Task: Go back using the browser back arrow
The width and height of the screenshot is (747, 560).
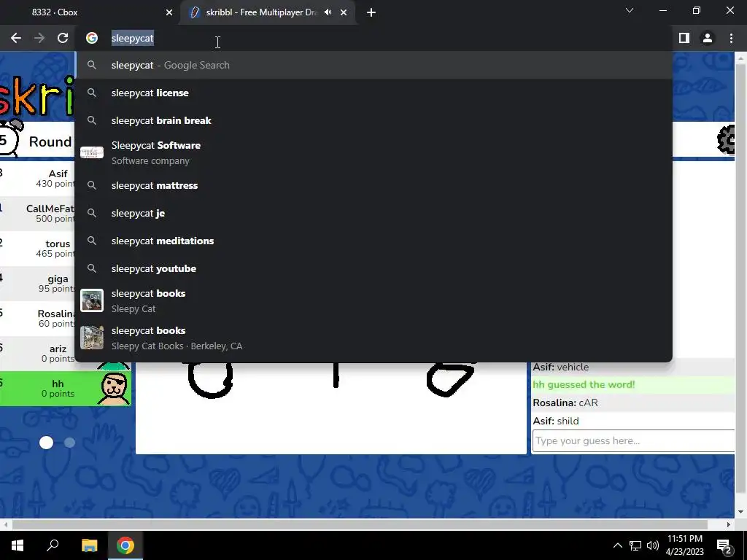Action: pos(16,38)
